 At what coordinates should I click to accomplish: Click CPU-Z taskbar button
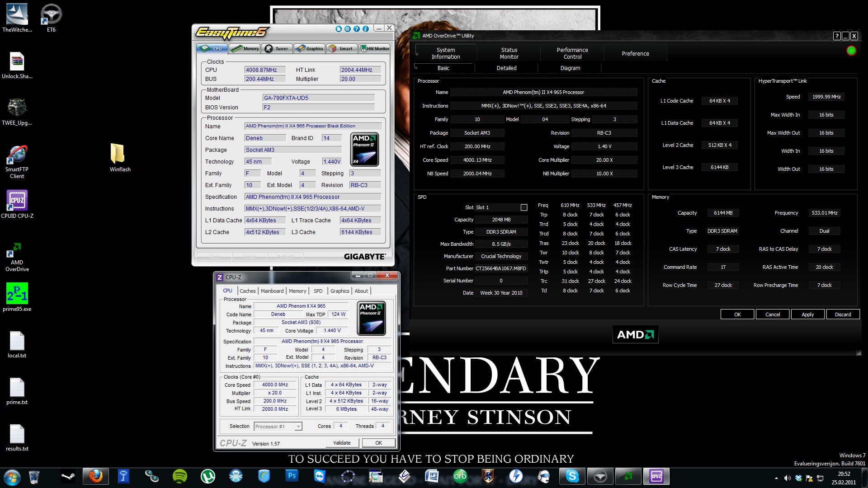tap(656, 476)
